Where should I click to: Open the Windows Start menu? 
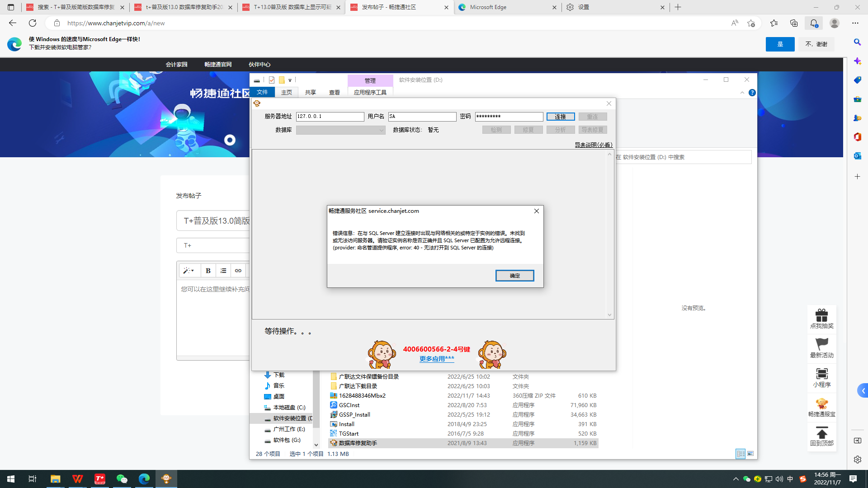[11, 479]
